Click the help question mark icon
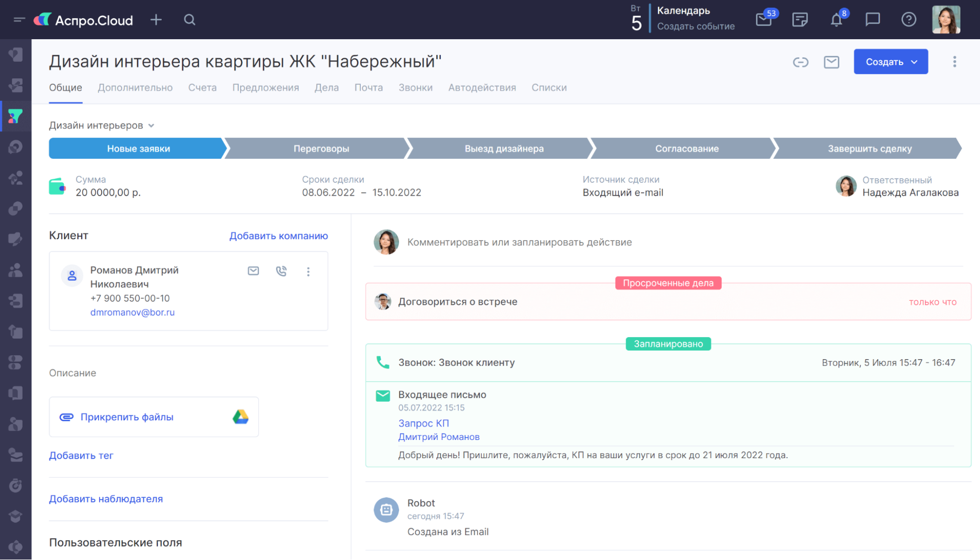The height and width of the screenshot is (560, 980). (908, 20)
